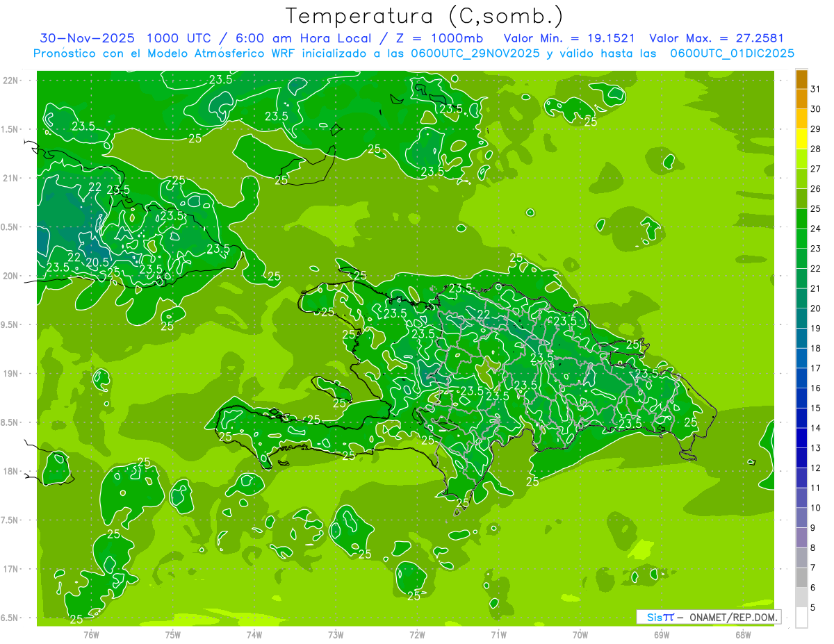Click the 'Valor Max. = 27.2581' readout
The height and width of the screenshot is (644, 834).
716,38
